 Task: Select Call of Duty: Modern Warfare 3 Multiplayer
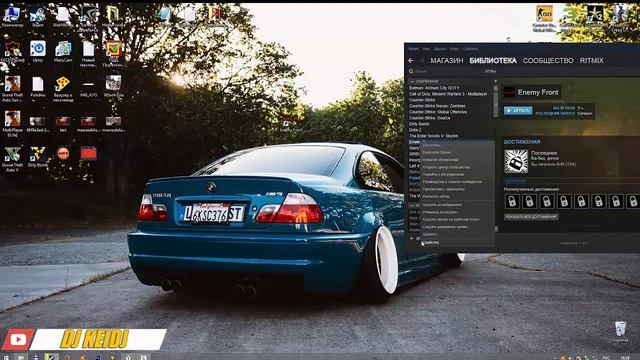[x=448, y=94]
